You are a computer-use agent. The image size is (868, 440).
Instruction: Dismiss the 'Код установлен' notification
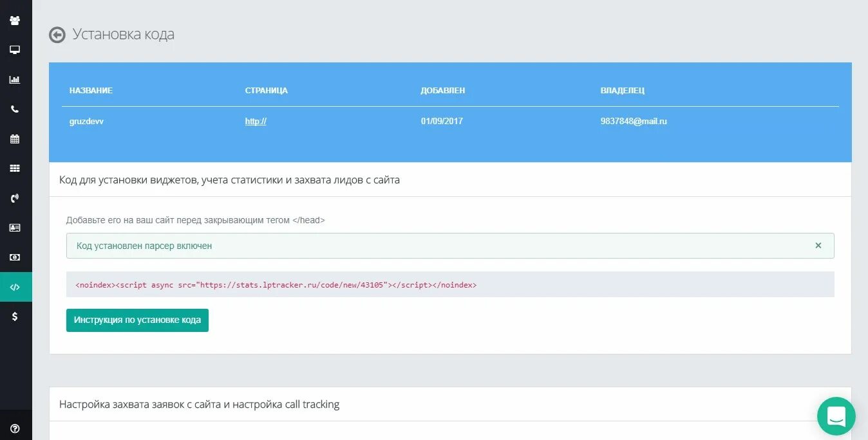pos(818,246)
